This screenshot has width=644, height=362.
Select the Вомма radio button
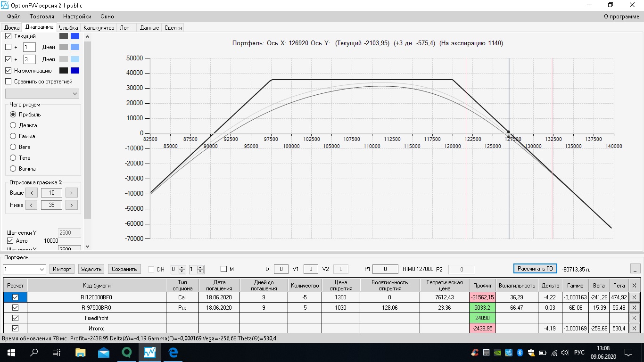[x=13, y=169]
